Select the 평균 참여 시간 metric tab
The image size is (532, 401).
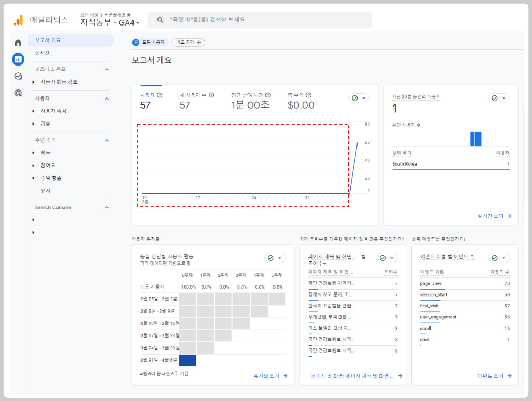pos(251,101)
